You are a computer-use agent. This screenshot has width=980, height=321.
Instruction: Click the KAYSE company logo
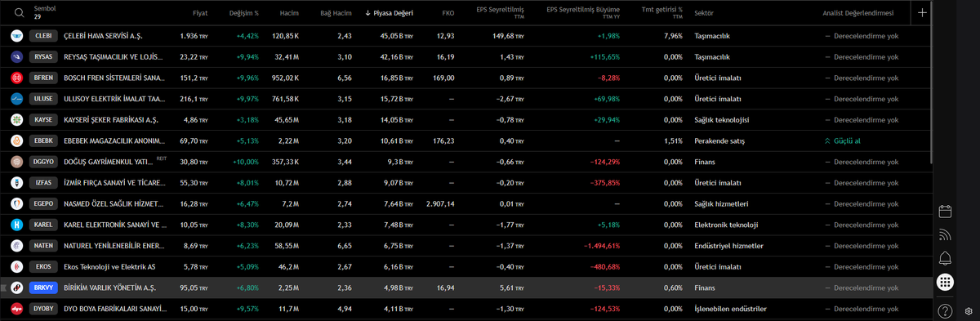17,120
